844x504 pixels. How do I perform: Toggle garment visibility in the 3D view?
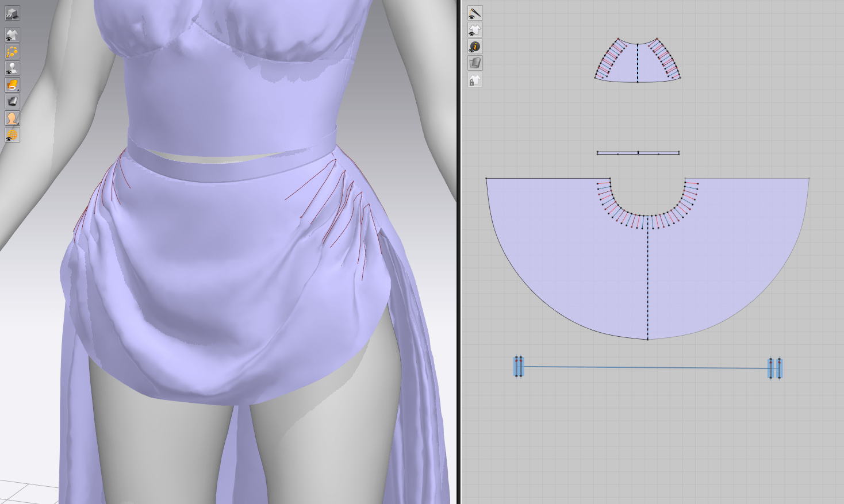click(x=12, y=35)
